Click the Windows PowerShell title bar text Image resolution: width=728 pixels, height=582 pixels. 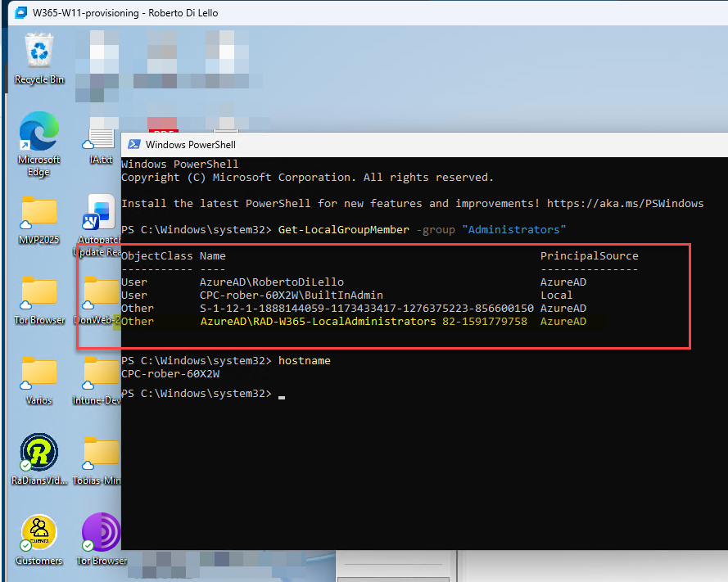[190, 144]
